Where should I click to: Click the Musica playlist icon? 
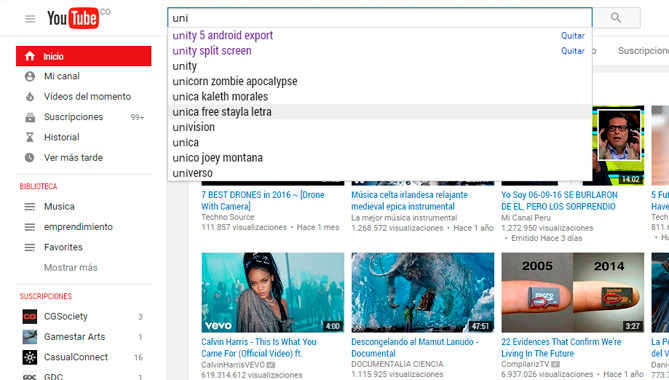(29, 207)
